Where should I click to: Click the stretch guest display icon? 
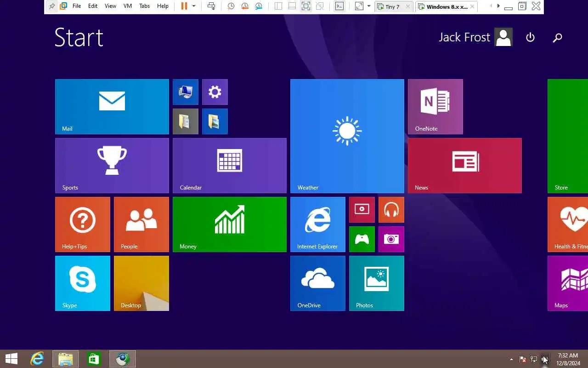click(x=359, y=6)
